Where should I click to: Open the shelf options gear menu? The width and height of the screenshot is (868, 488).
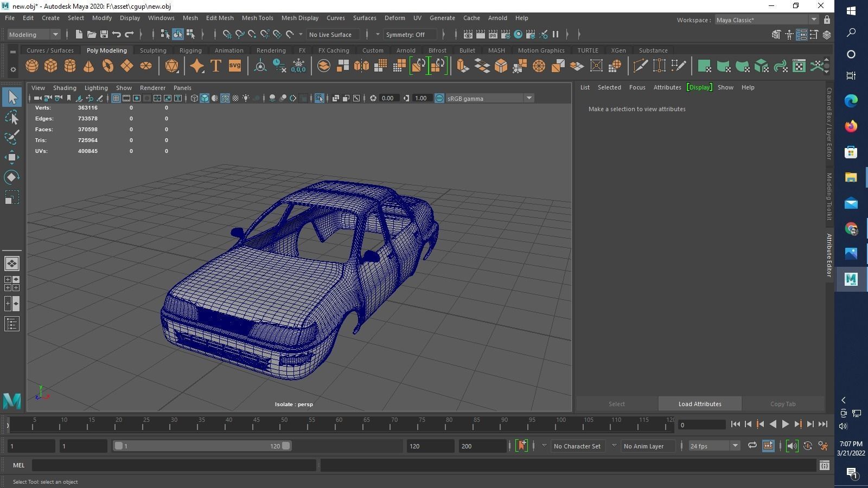13,69
